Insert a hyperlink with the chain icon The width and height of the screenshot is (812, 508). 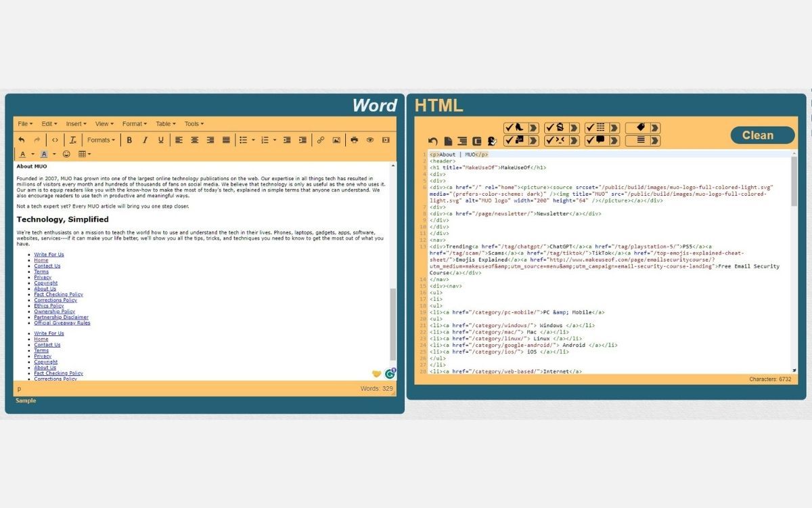321,140
